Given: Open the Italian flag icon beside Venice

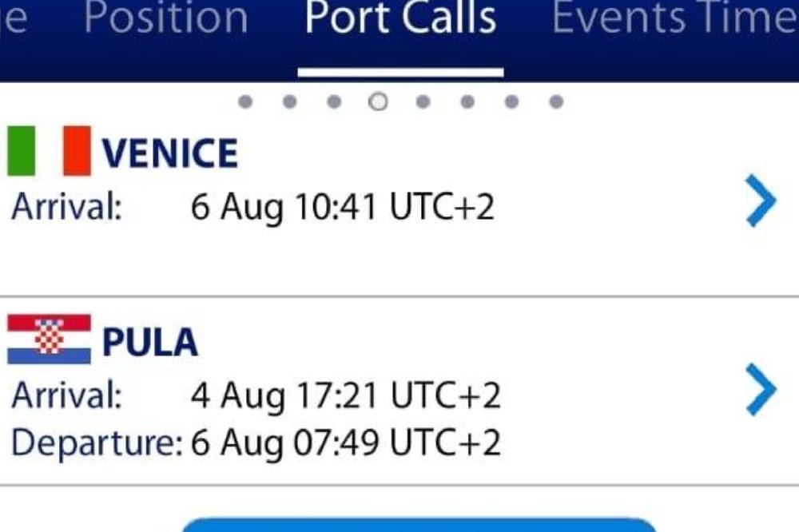Looking at the screenshot, I should pos(50,151).
